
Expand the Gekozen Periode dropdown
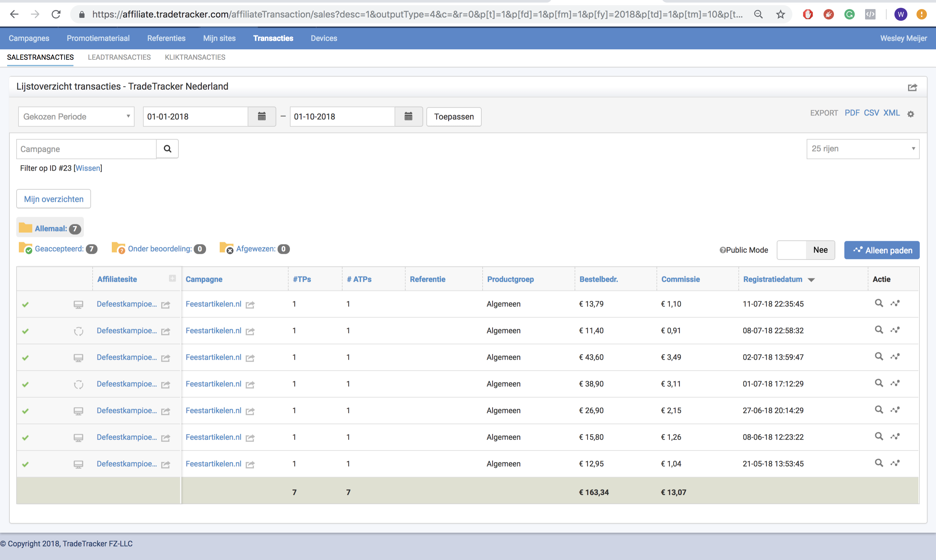point(76,116)
